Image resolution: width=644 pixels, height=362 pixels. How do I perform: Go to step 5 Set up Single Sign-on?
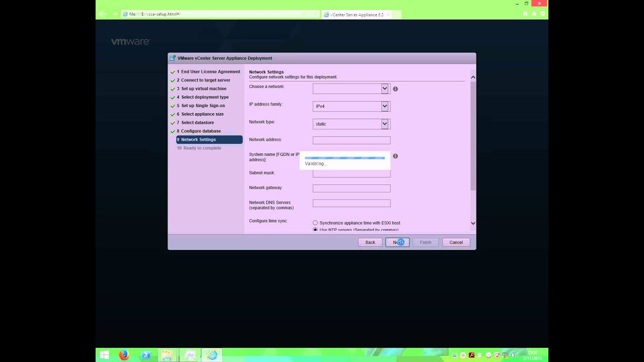pyautogui.click(x=201, y=106)
